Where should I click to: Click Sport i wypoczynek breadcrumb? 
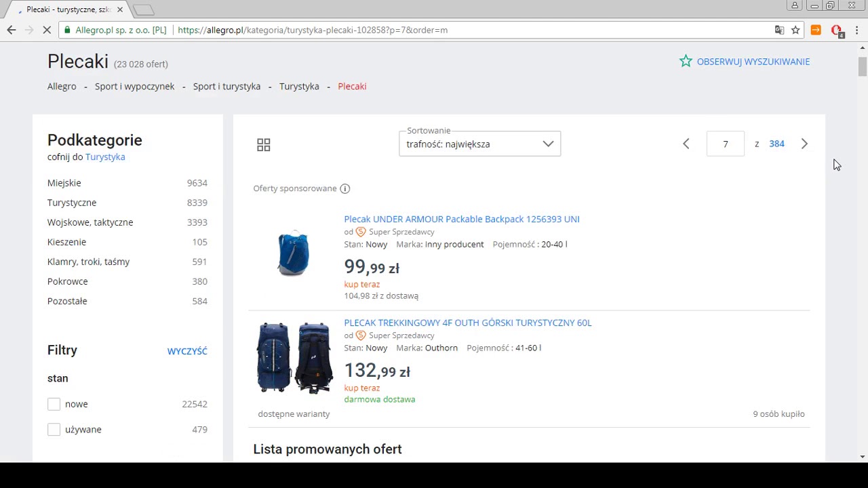[135, 86]
